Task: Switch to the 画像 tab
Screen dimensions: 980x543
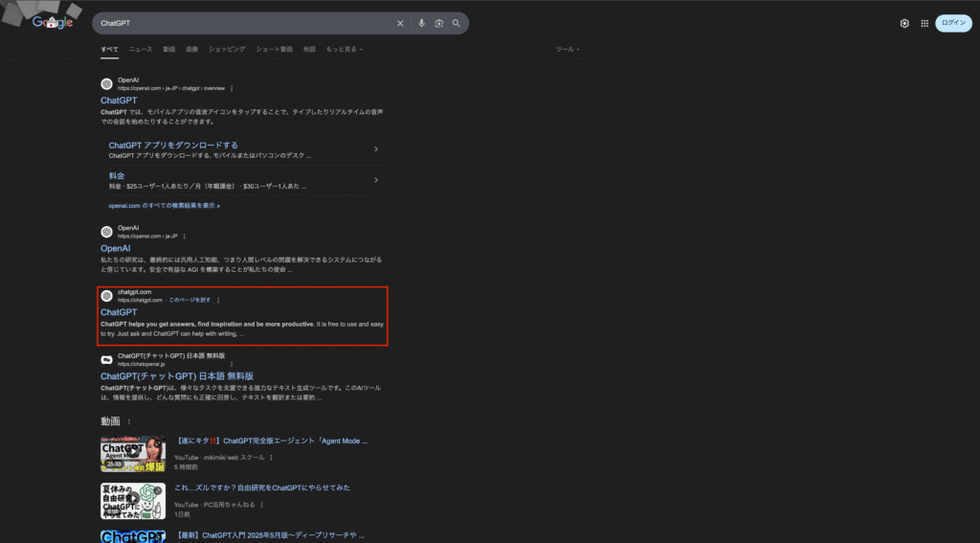Action: pyautogui.click(x=191, y=49)
